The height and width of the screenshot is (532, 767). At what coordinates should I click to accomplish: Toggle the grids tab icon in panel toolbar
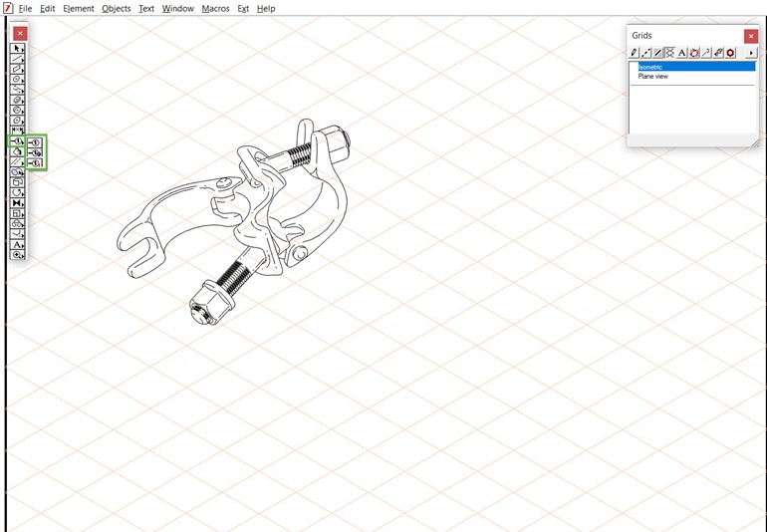pyautogui.click(x=670, y=53)
